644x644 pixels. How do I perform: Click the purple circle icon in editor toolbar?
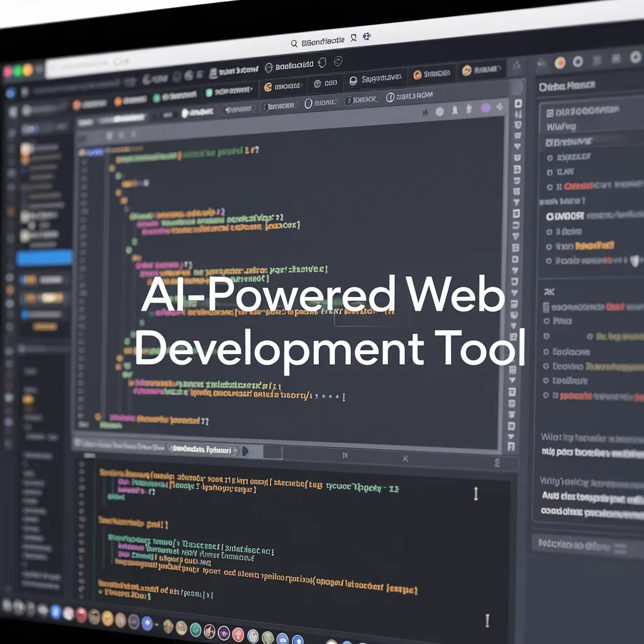click(x=486, y=109)
